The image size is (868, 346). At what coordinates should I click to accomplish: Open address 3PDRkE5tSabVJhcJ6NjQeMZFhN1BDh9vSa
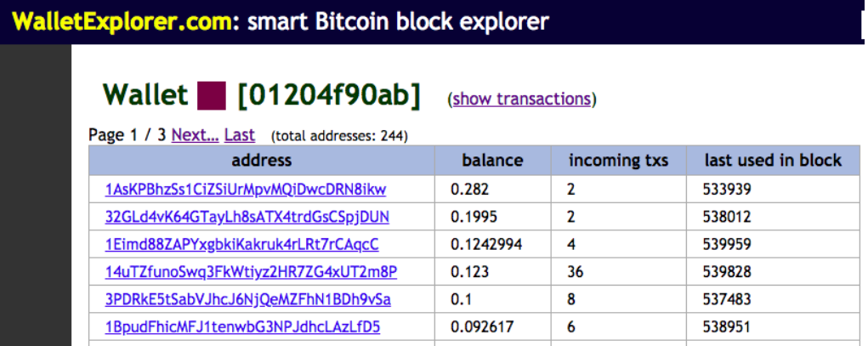[x=248, y=299]
